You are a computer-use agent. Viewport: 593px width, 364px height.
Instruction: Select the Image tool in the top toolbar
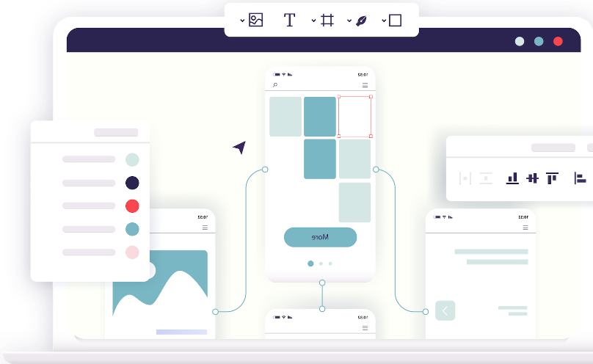coord(255,21)
